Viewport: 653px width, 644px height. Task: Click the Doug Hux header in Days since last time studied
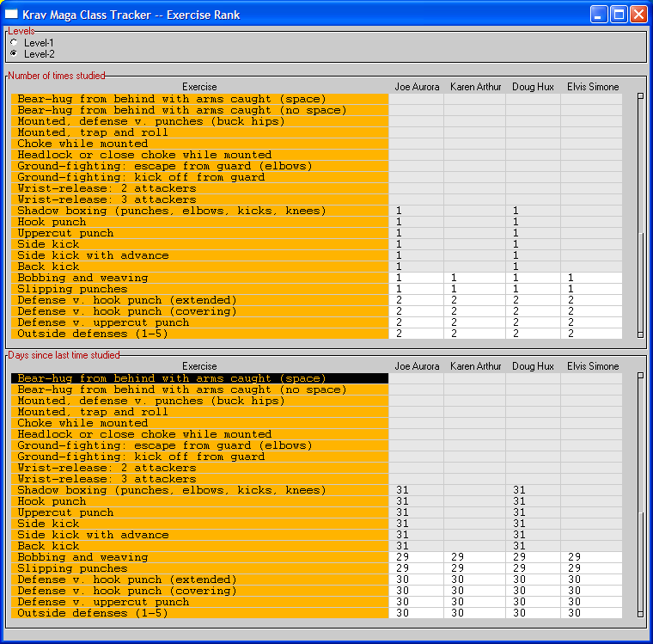point(533,366)
